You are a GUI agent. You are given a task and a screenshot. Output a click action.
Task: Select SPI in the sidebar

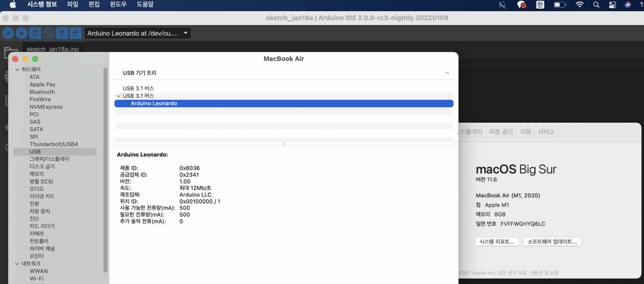pos(34,137)
